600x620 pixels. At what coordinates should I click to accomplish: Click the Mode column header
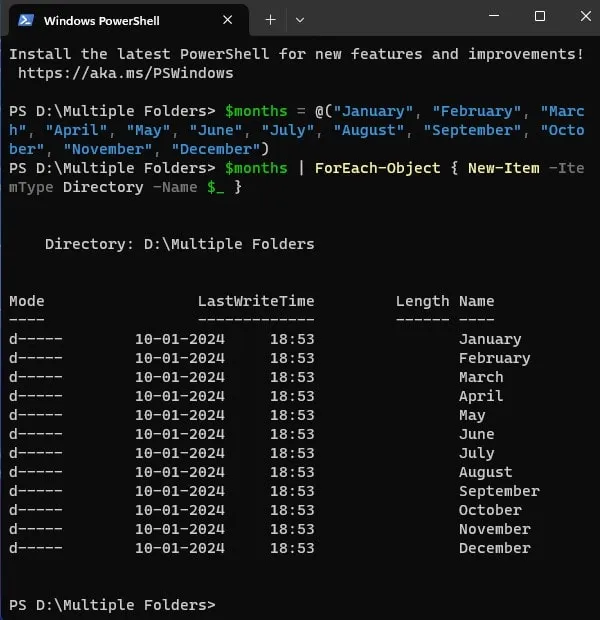(x=27, y=301)
